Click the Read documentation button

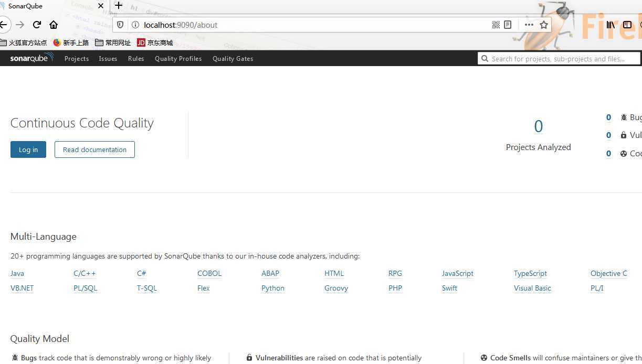94,149
